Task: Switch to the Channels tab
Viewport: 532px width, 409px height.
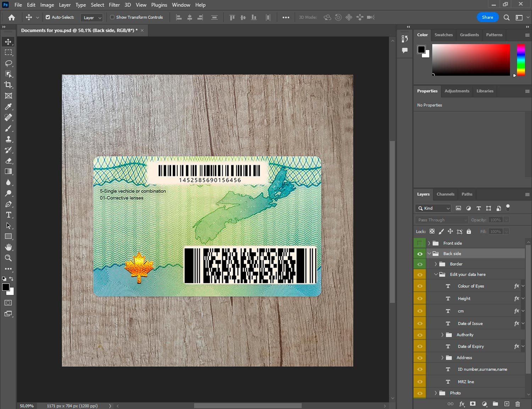Action: pyautogui.click(x=445, y=194)
